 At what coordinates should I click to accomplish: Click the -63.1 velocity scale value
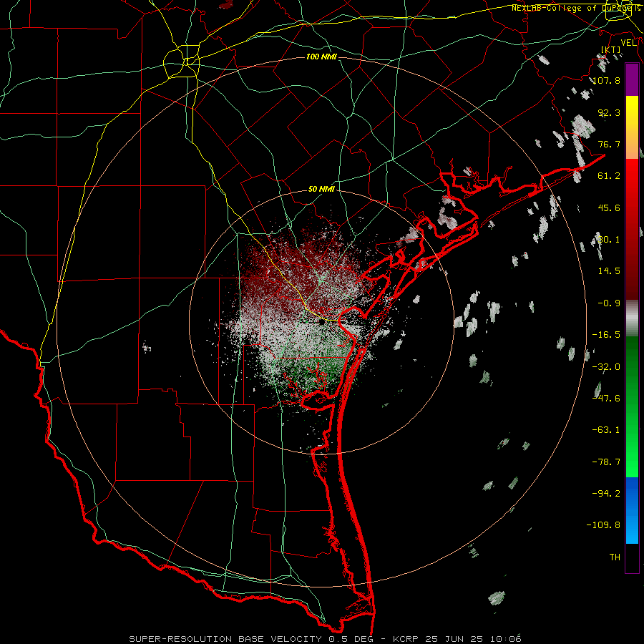click(606, 430)
